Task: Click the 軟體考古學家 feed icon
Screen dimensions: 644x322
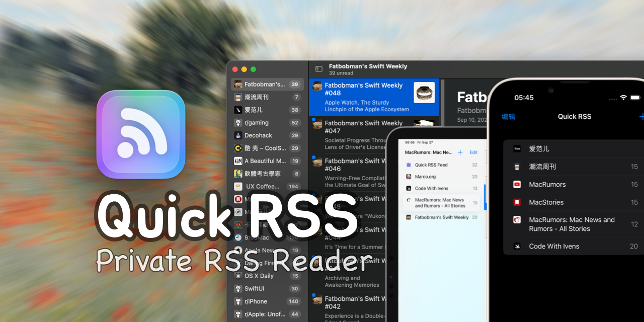Action: (238, 174)
